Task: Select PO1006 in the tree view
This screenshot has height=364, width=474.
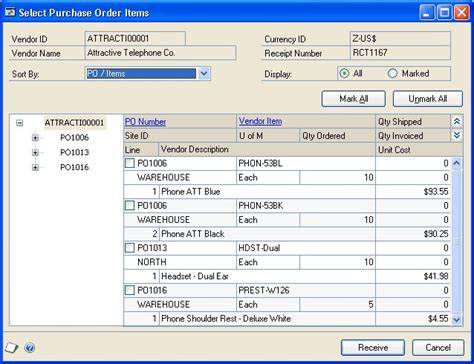Action: 74,138
